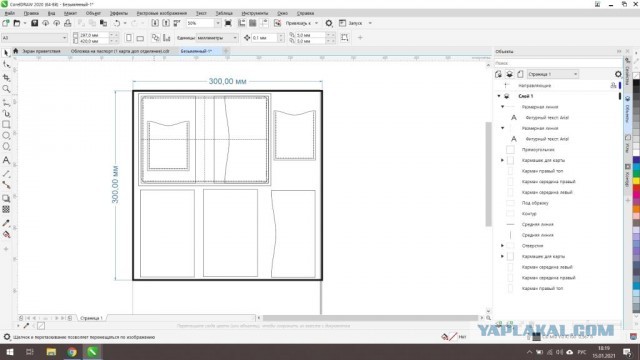Switch to Обложка на паспорт document tab
This screenshot has width=640, height=360.
pos(120,51)
